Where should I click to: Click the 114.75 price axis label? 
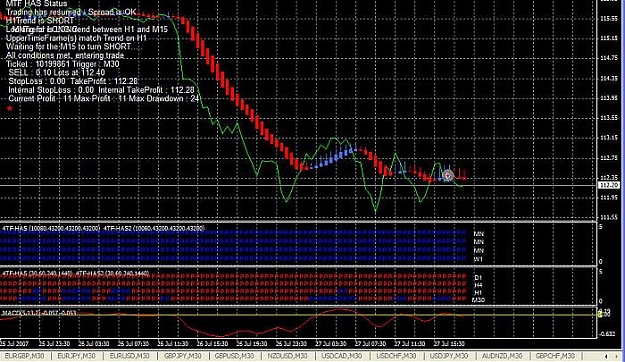(609, 58)
